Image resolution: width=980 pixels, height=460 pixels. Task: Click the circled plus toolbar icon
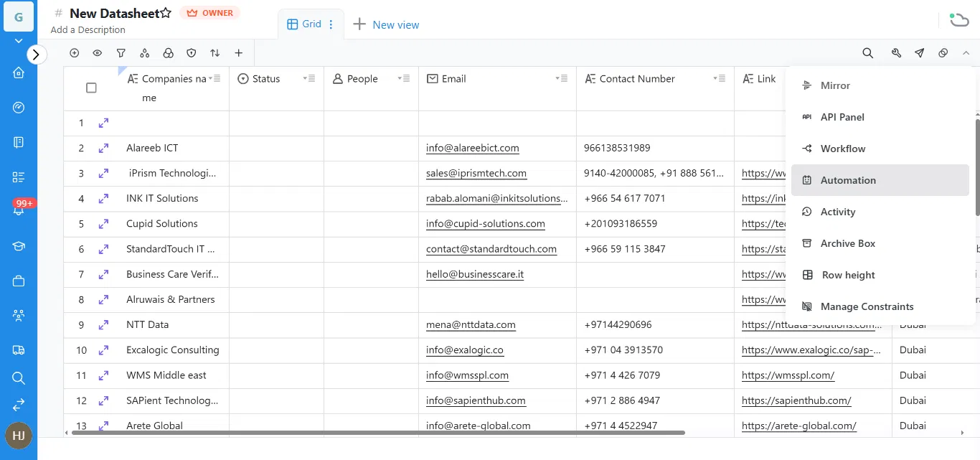coord(75,53)
